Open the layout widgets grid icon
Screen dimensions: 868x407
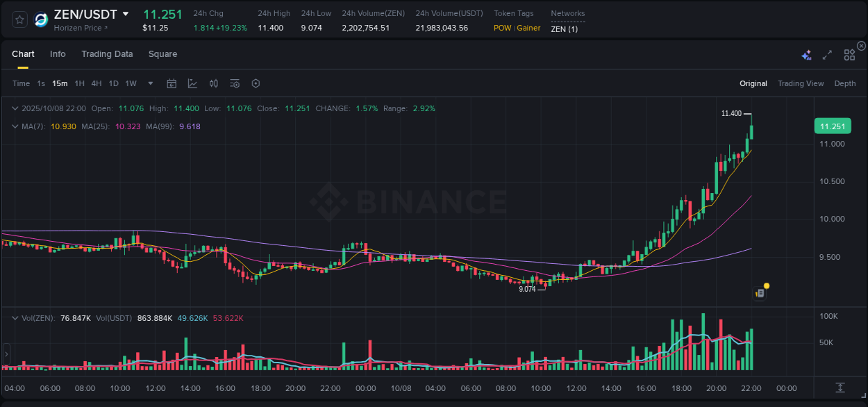849,54
